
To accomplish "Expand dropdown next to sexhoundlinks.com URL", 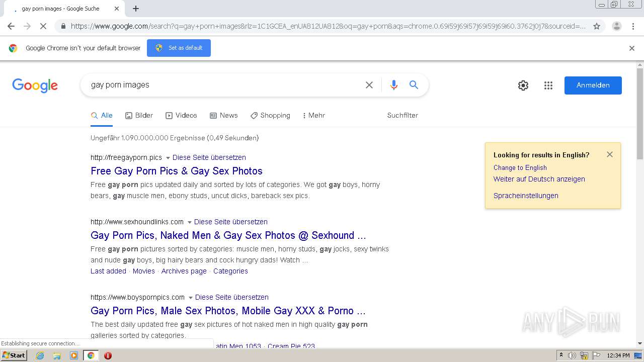I will coord(190,222).
